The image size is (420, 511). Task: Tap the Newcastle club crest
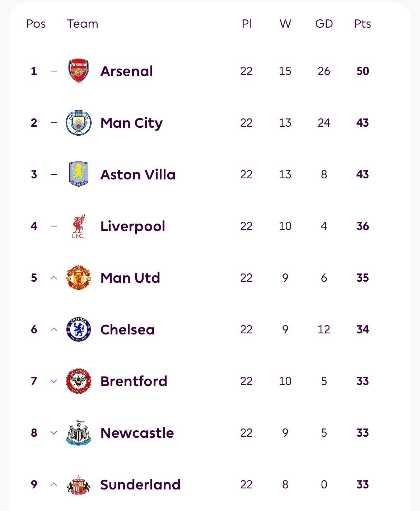(x=79, y=433)
